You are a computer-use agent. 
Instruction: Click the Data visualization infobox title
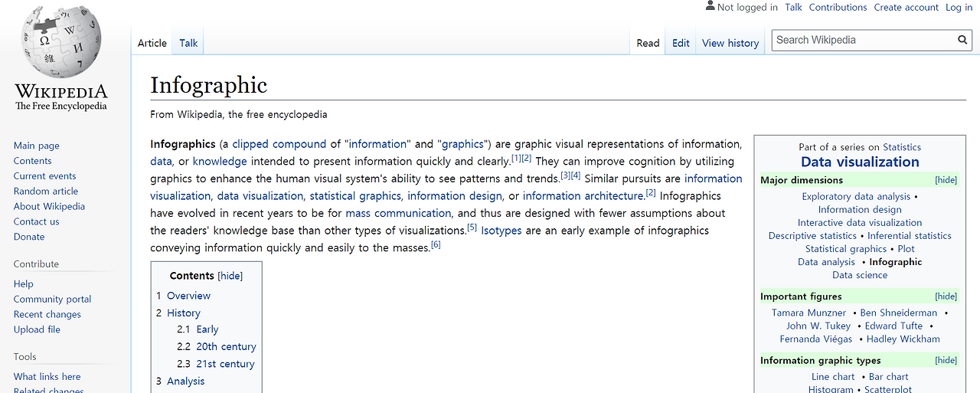click(x=860, y=162)
